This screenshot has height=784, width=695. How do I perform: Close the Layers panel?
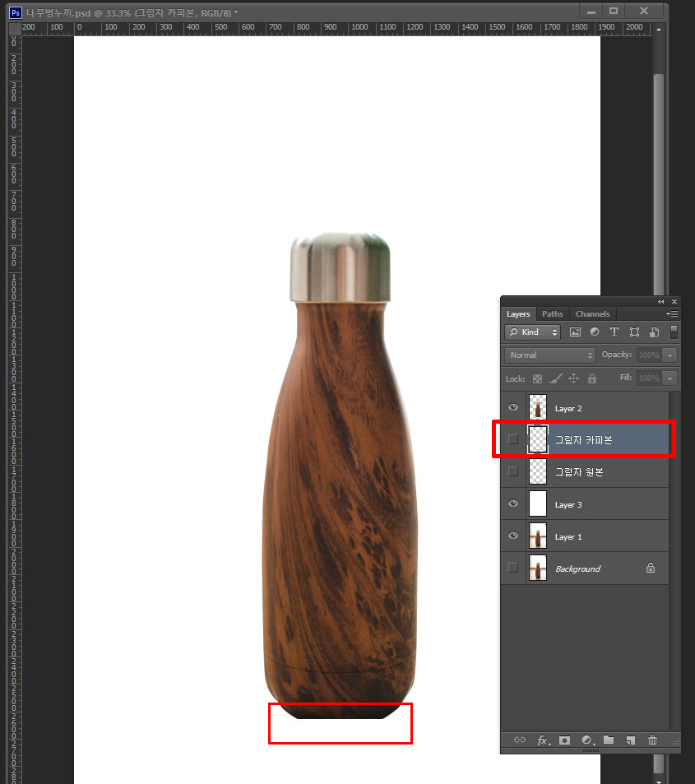pos(674,301)
